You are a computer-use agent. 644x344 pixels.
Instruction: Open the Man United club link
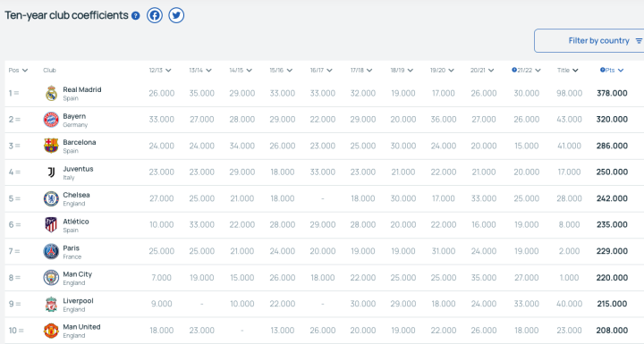[x=81, y=327]
